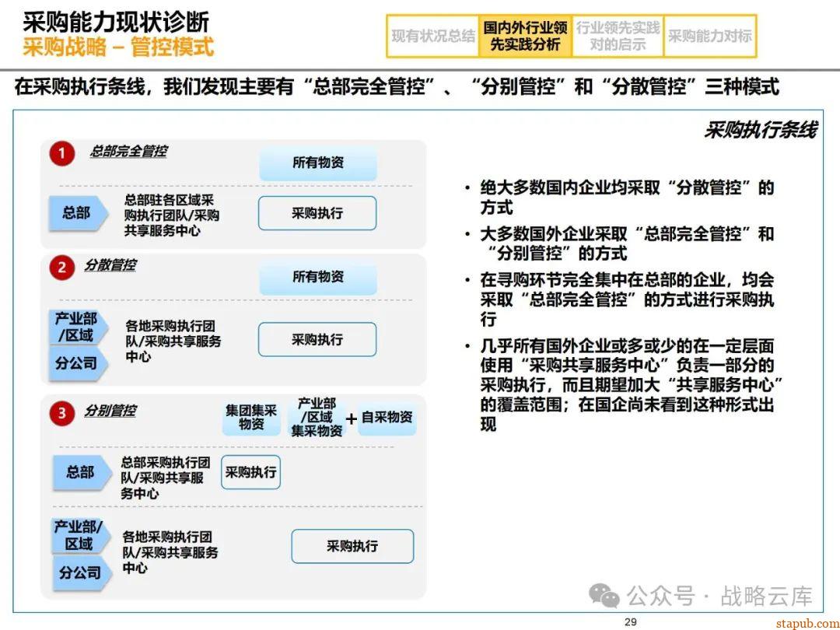Image resolution: width=840 pixels, height=630 pixels.
Task: Click the 产业部/区域 arrow label under 分散管控
Action: [78, 327]
